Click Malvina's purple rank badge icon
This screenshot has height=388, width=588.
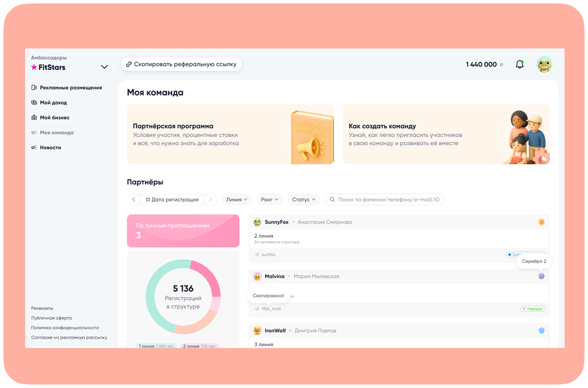click(x=541, y=276)
